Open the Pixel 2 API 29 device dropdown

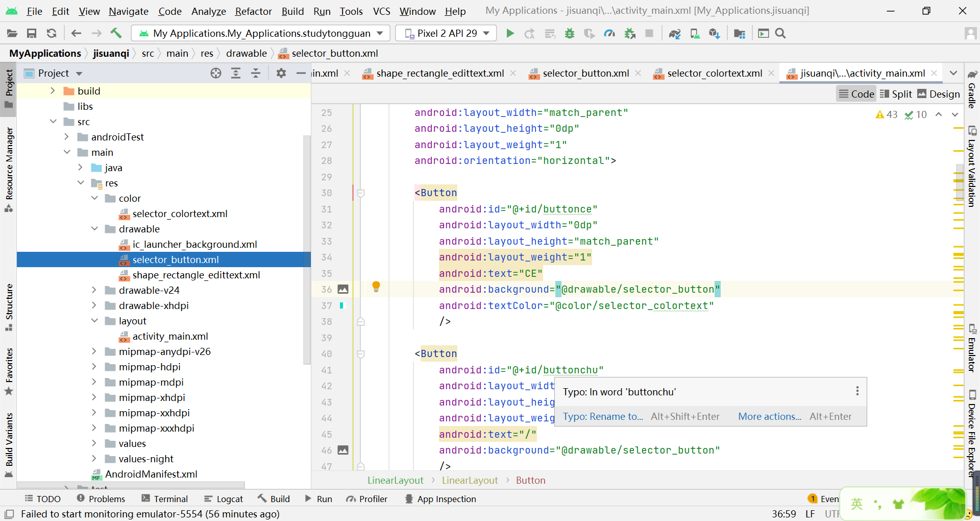point(446,33)
